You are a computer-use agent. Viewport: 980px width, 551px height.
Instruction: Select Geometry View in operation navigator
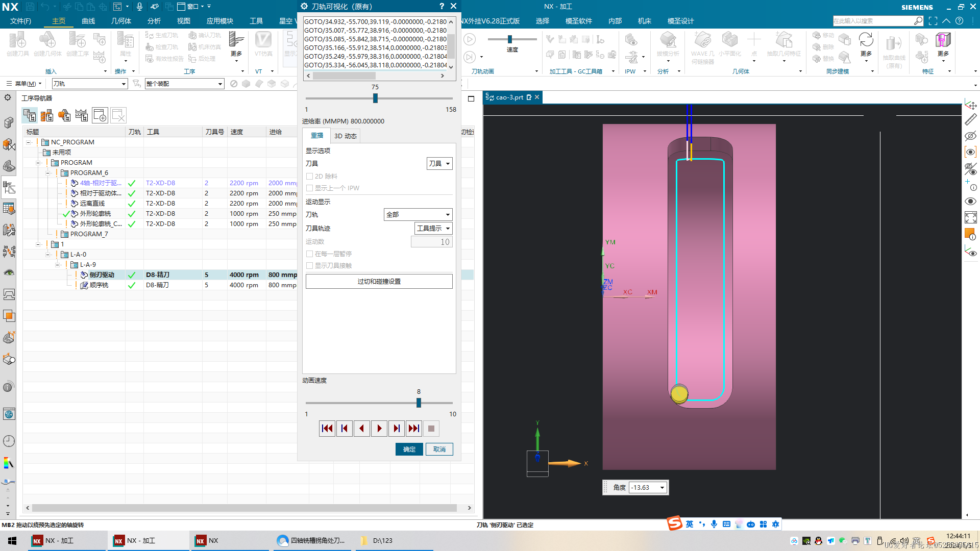64,115
